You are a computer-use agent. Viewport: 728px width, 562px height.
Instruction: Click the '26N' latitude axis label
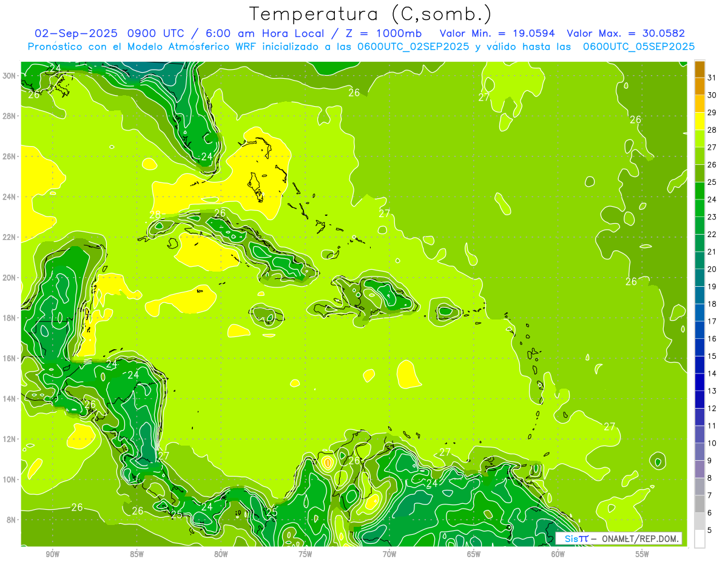[x=10, y=156]
